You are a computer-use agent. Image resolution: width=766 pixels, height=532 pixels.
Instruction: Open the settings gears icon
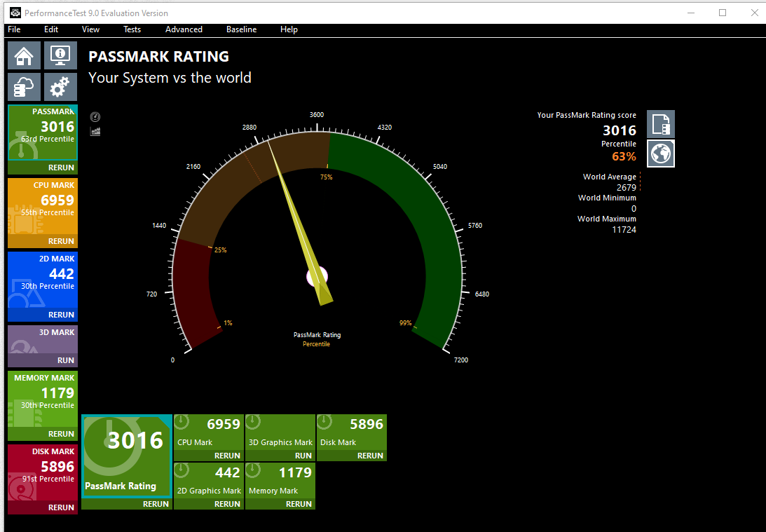click(x=60, y=87)
